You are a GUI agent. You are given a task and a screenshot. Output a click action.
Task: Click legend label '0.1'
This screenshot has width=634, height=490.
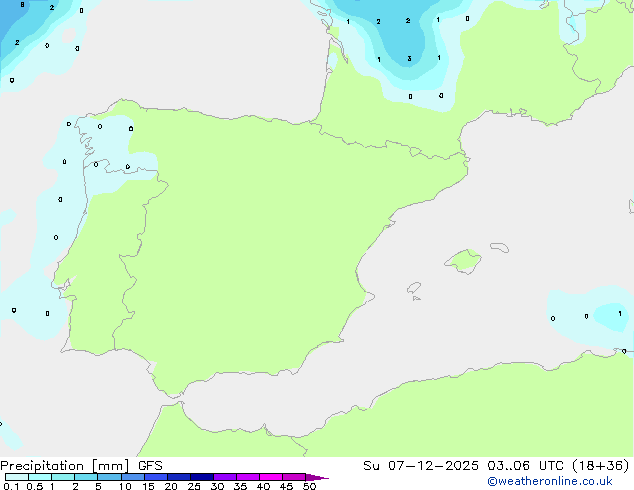(11, 486)
